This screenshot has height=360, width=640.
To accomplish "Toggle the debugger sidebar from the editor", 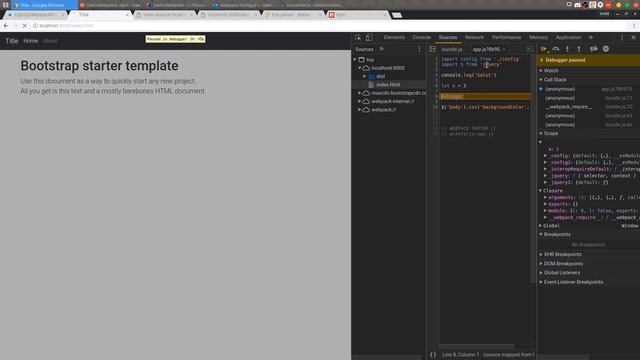I will pos(530,49).
